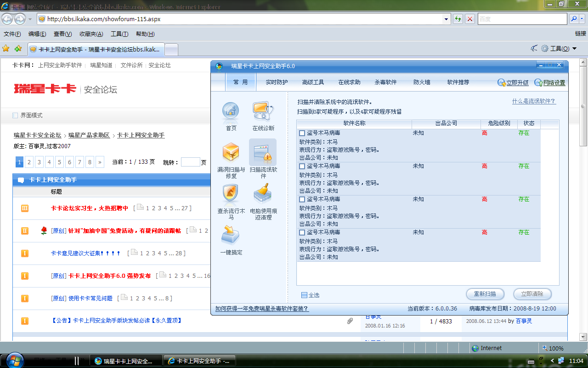The image size is (588, 368).
Task: Click the rose icon beside 加油中国 thread
Action: pyautogui.click(x=44, y=230)
